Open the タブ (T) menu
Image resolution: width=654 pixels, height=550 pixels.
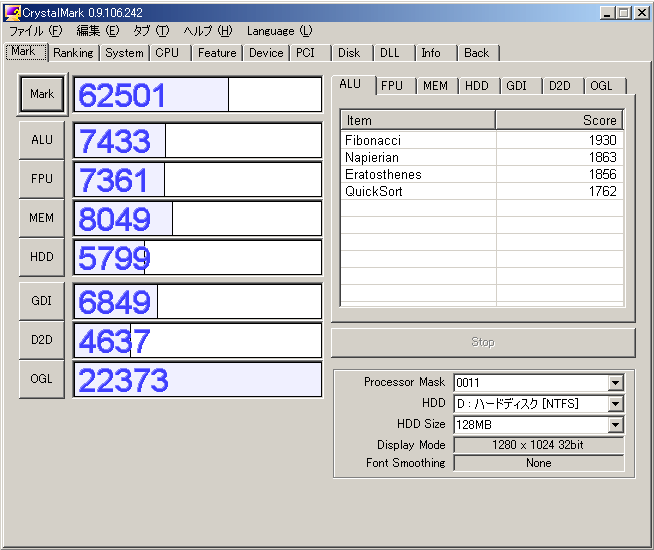pos(151,31)
